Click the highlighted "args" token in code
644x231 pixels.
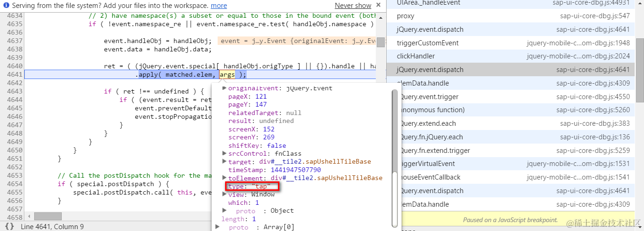click(x=227, y=74)
